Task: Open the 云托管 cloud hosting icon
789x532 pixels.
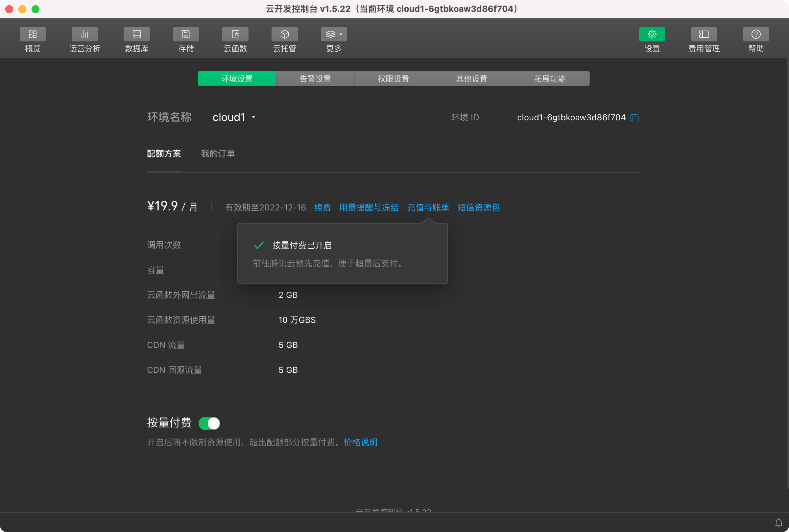Action: [285, 34]
